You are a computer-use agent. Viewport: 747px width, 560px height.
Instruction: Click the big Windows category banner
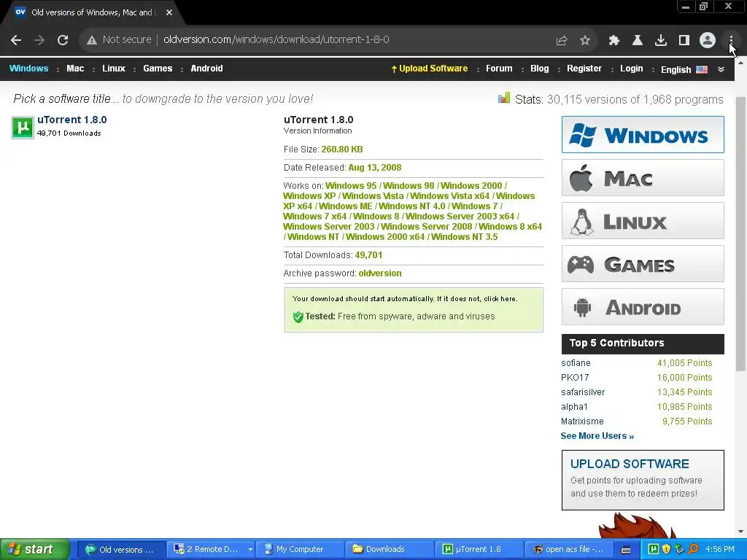pos(643,135)
